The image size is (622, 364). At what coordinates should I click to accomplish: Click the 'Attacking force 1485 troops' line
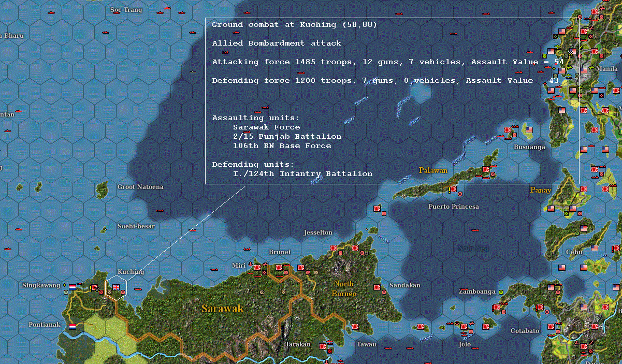[x=388, y=62]
